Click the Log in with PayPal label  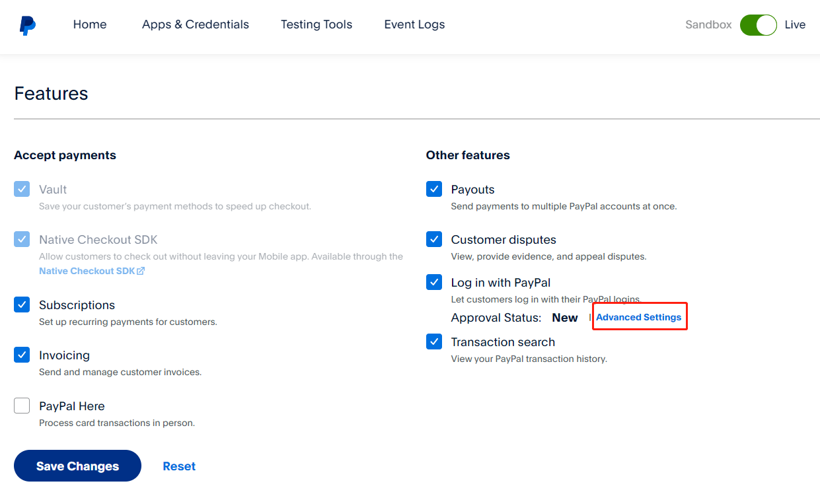pyautogui.click(x=501, y=283)
